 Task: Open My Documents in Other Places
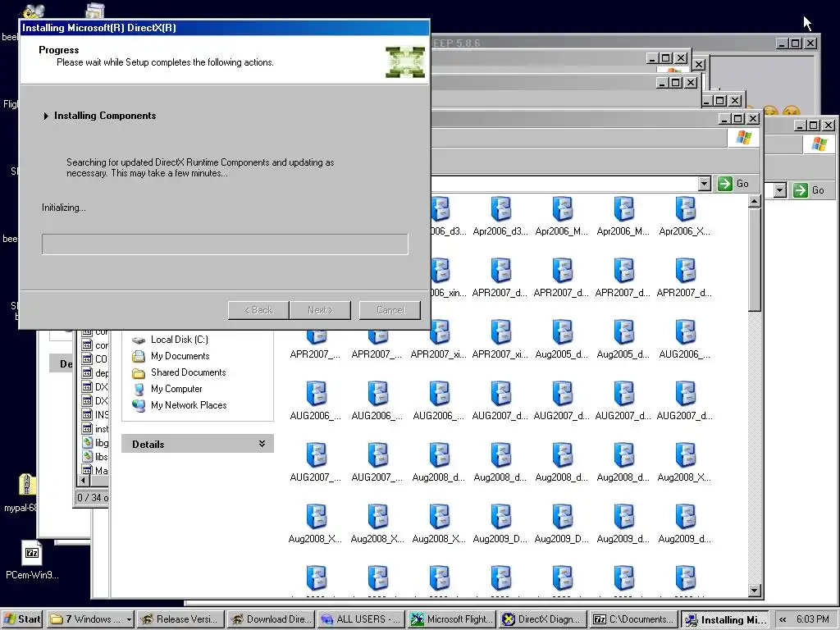click(x=172, y=356)
